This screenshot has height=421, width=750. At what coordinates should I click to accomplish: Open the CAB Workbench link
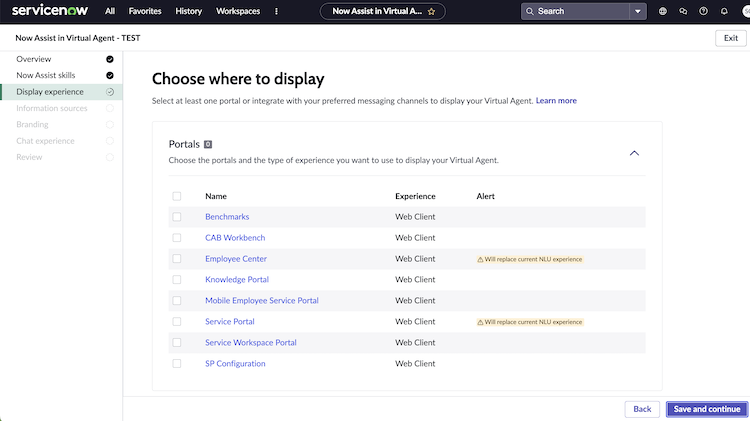click(x=235, y=238)
